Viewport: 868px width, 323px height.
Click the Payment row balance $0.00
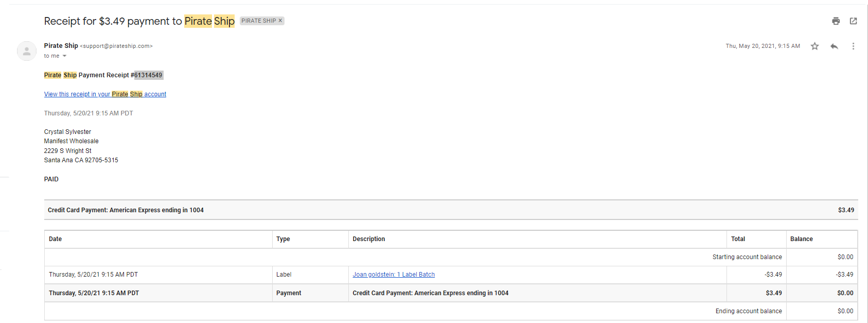coord(845,293)
